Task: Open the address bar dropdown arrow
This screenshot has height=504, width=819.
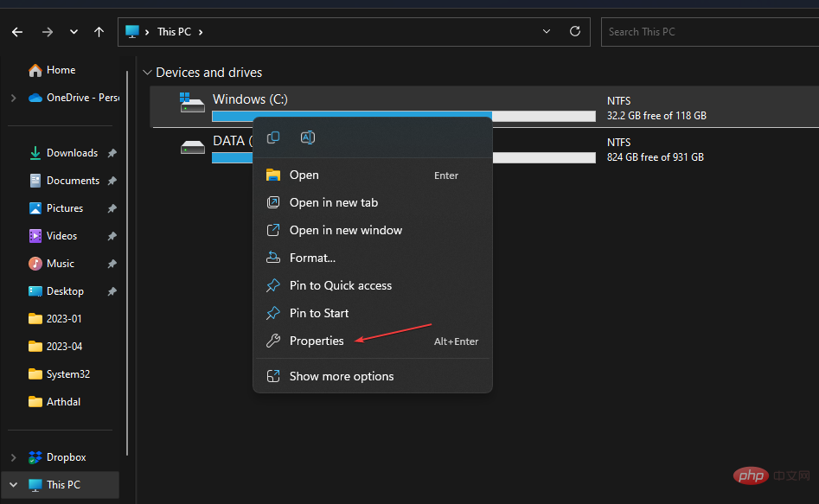Action: [x=546, y=31]
